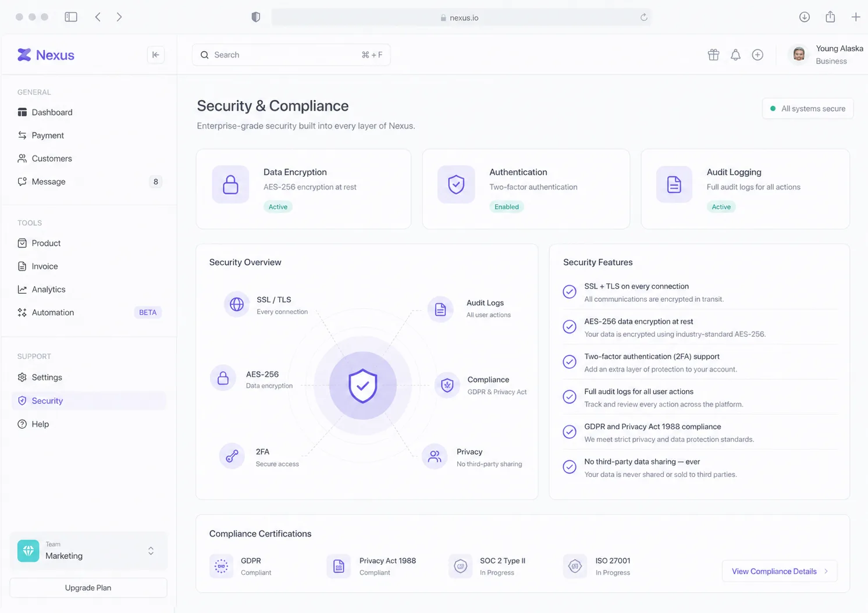868x613 pixels.
Task: Click the Nexus logo
Action: pos(46,55)
